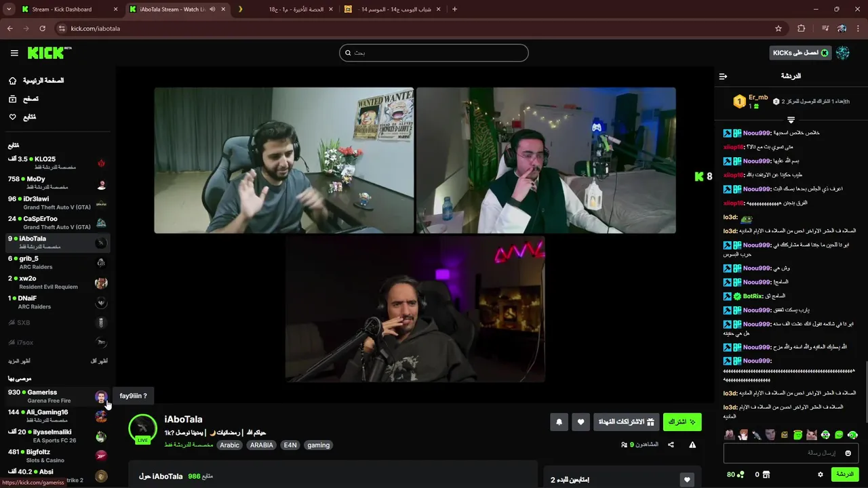This screenshot has height=488, width=868.
Task: Click the report warning triangle icon
Action: pos(692,445)
